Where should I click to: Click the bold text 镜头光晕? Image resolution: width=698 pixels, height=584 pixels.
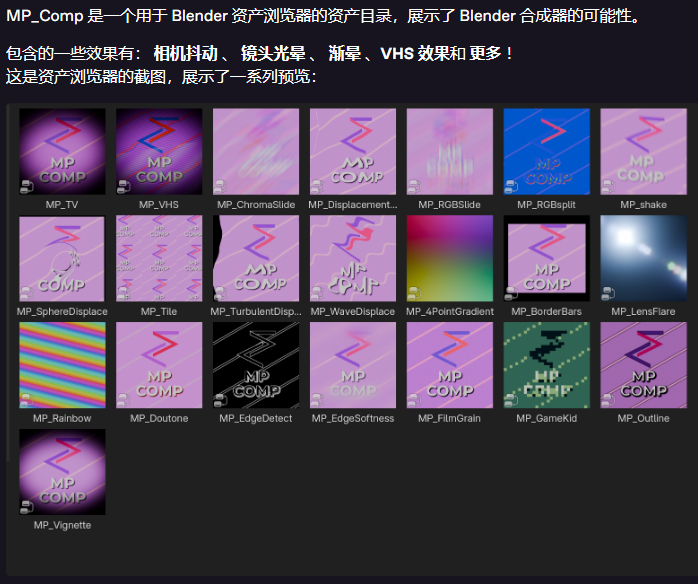273,54
